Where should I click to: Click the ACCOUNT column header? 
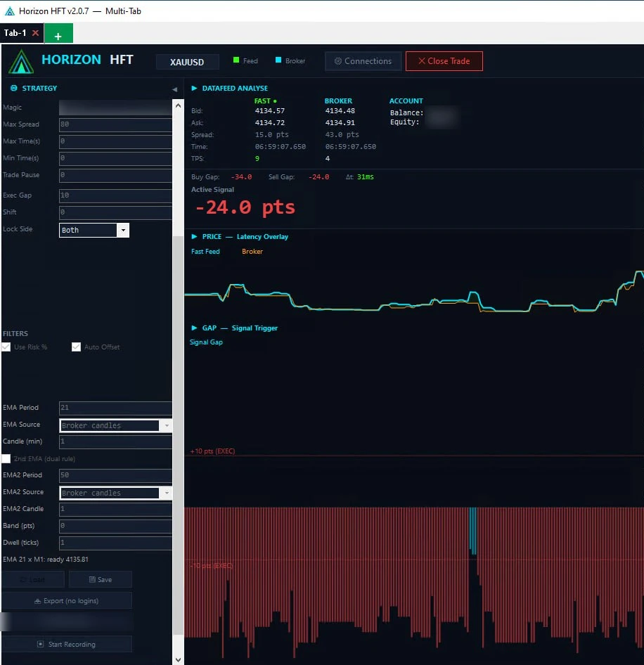tap(406, 101)
